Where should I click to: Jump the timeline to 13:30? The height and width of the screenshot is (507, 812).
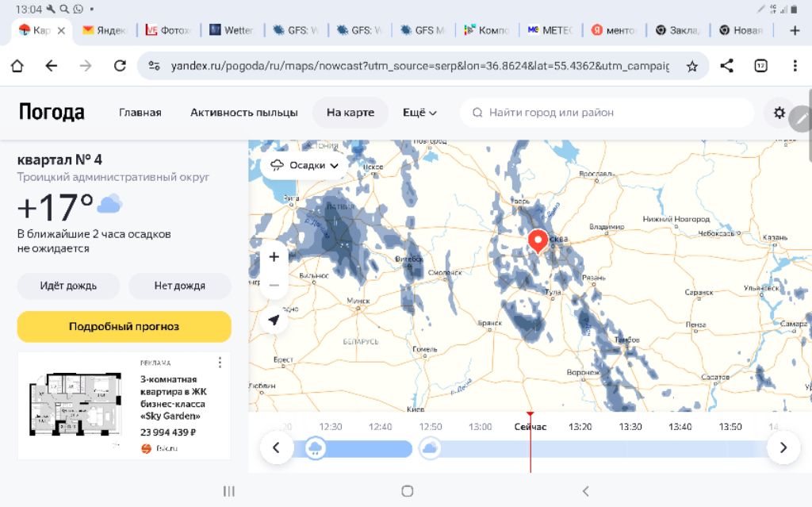[x=630, y=427]
